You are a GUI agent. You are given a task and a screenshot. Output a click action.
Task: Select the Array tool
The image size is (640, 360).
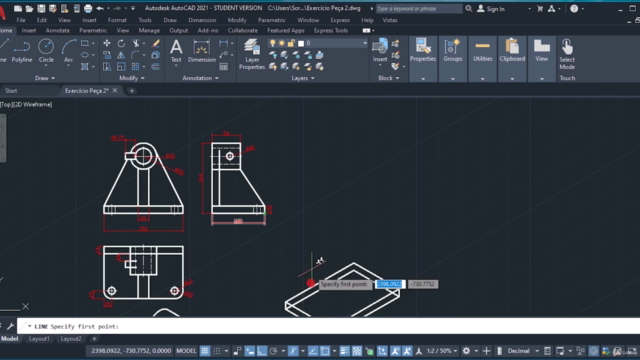tap(136, 67)
